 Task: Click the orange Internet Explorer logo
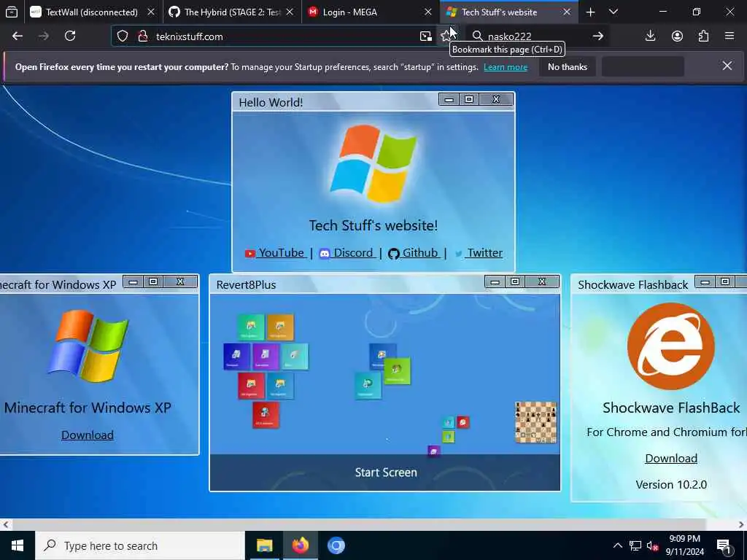click(671, 346)
